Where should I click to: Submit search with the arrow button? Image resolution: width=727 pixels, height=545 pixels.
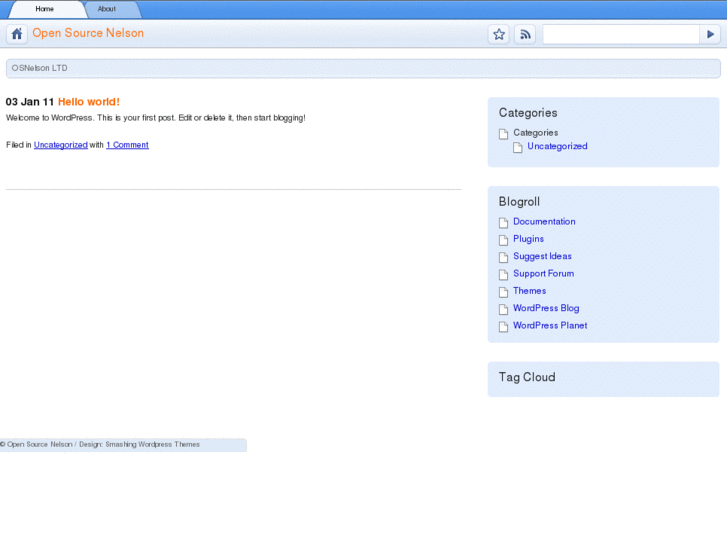(710, 34)
